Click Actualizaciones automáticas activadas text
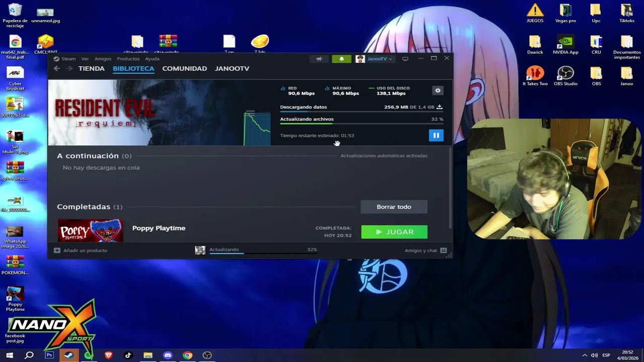 384,156
